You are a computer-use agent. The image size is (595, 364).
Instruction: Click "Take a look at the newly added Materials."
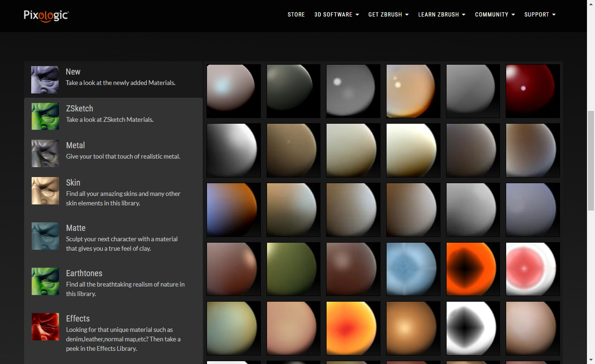(121, 83)
